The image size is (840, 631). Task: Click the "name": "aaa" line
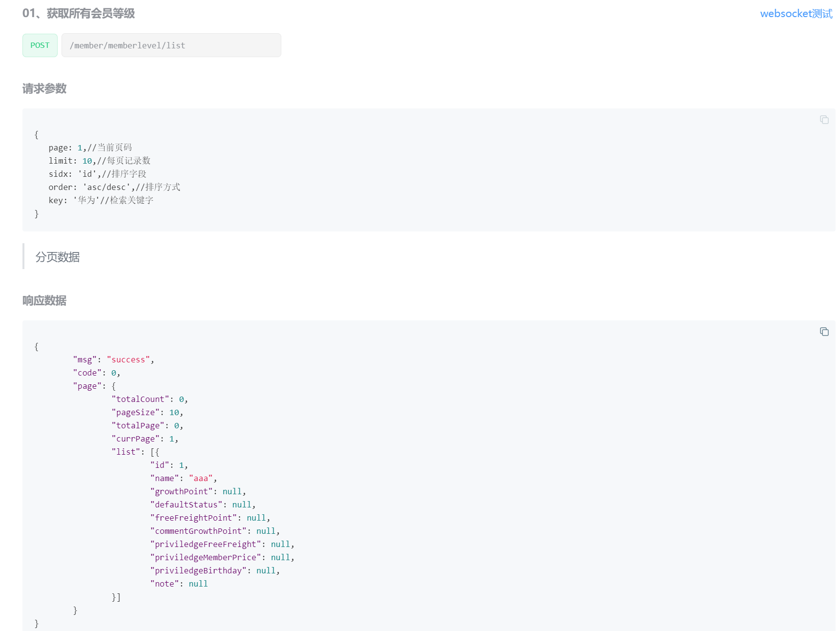pyautogui.click(x=184, y=478)
